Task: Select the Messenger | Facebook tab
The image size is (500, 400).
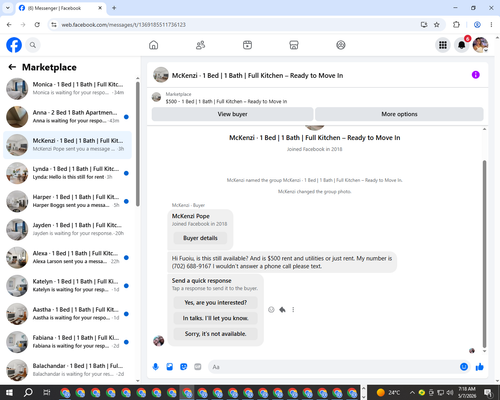Action: (x=61, y=8)
